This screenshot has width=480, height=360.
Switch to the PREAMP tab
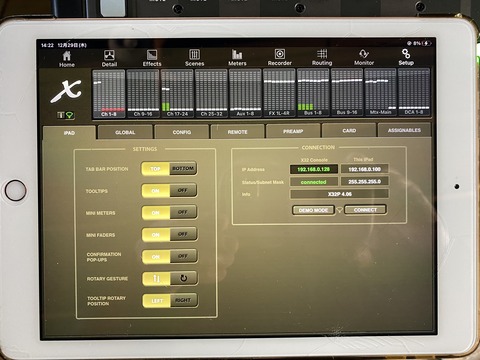(x=293, y=131)
